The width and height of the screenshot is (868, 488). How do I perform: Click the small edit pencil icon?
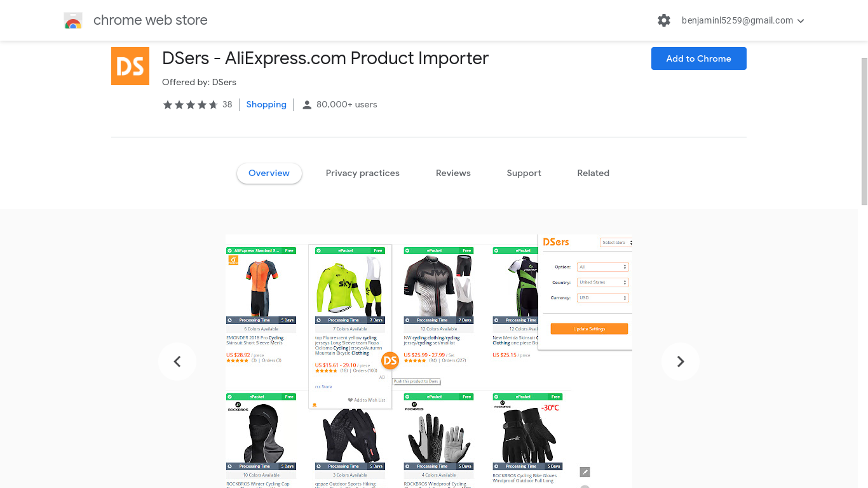click(585, 472)
